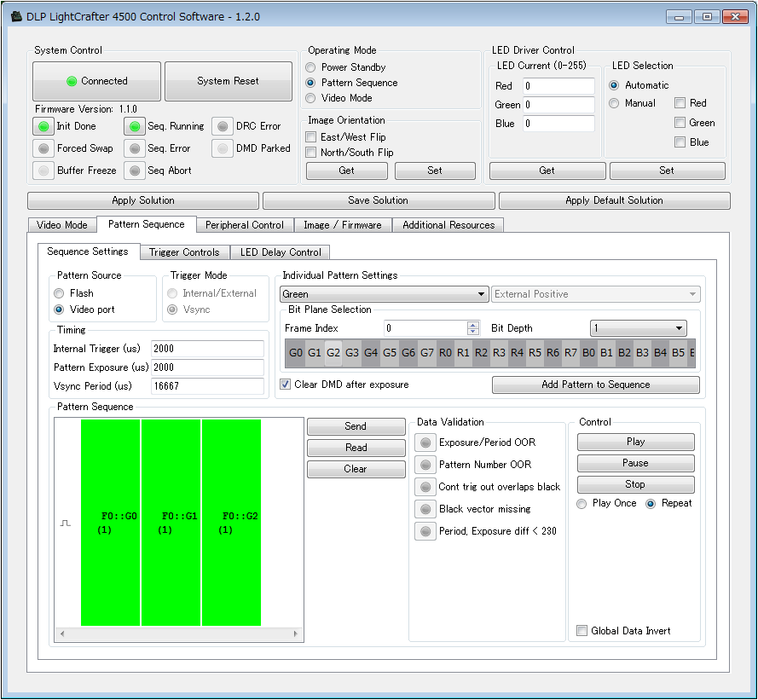This screenshot has height=700, width=758.
Task: Increment the Frame Index spinner
Action: (x=473, y=324)
